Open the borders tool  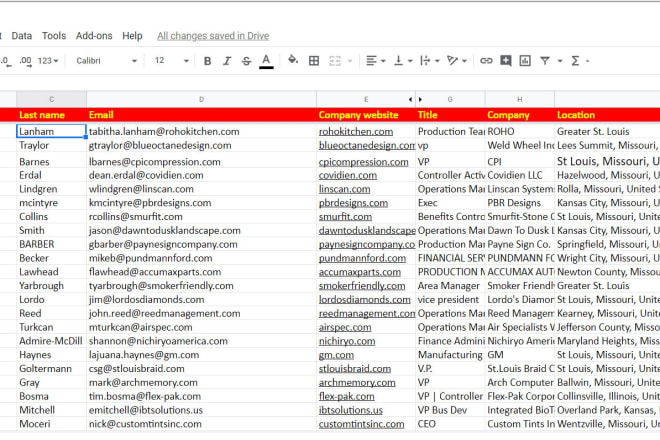coord(314,61)
